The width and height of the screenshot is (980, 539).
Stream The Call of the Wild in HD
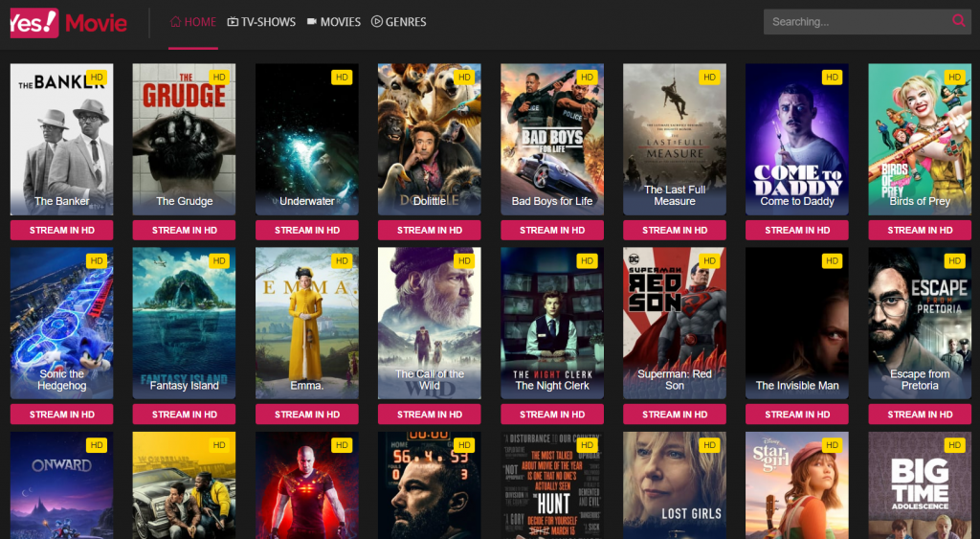point(430,414)
